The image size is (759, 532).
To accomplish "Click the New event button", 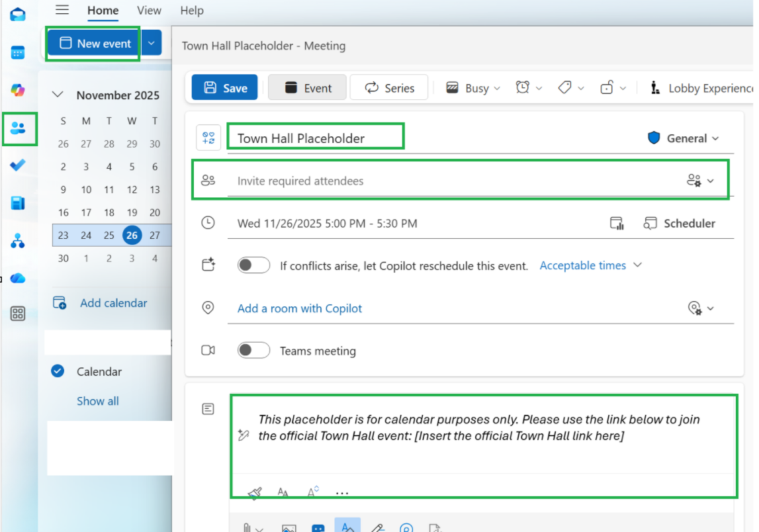I will tap(95, 43).
